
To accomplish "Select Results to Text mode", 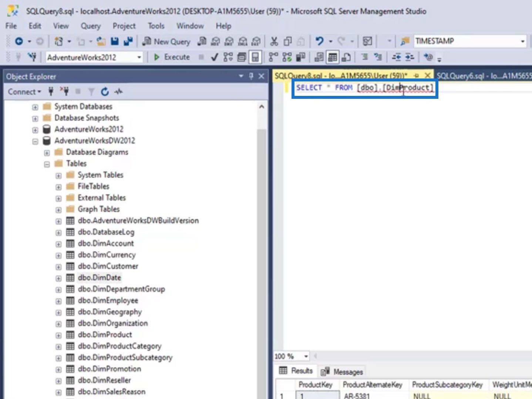I will click(x=319, y=57).
